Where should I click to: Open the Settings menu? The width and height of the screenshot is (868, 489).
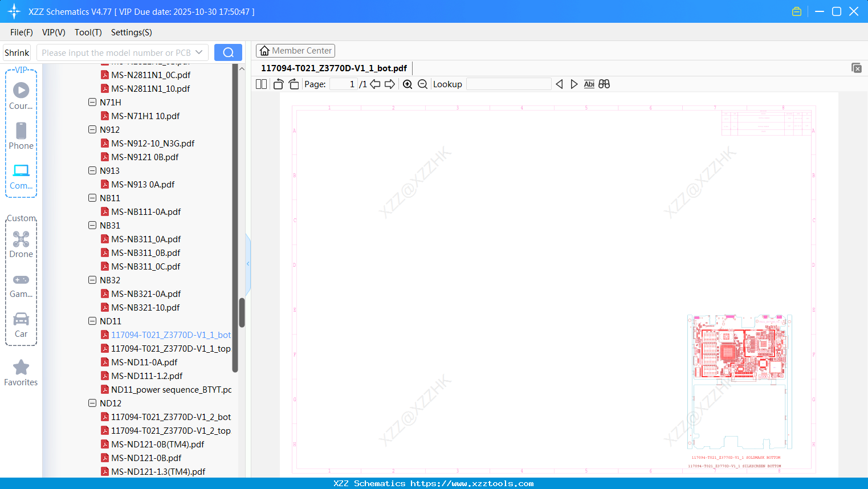point(132,32)
